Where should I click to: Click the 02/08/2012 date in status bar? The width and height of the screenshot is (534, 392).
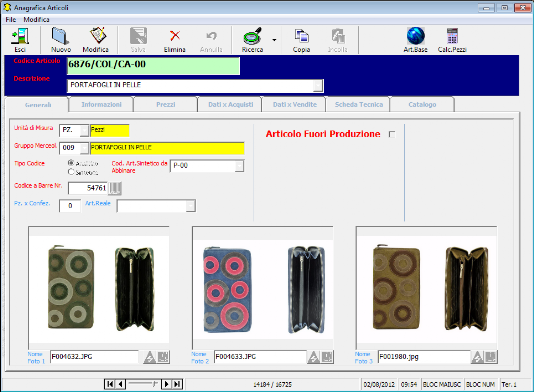(379, 385)
